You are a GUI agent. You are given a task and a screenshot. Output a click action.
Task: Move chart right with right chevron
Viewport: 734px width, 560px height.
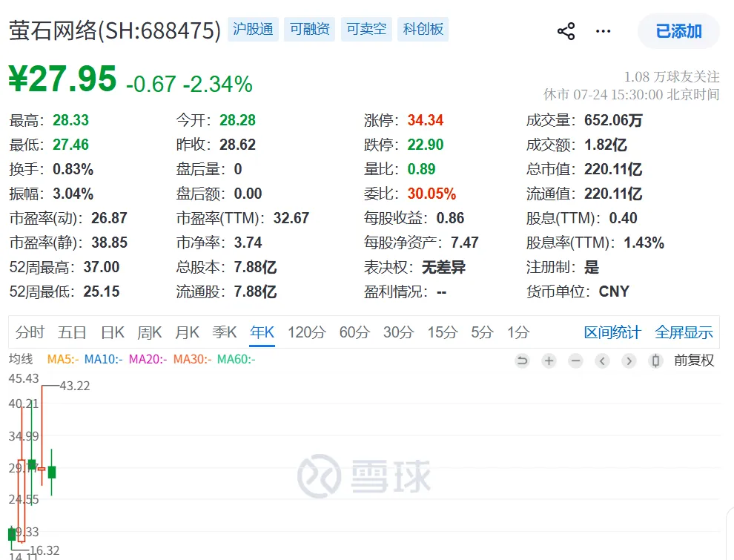(x=629, y=360)
